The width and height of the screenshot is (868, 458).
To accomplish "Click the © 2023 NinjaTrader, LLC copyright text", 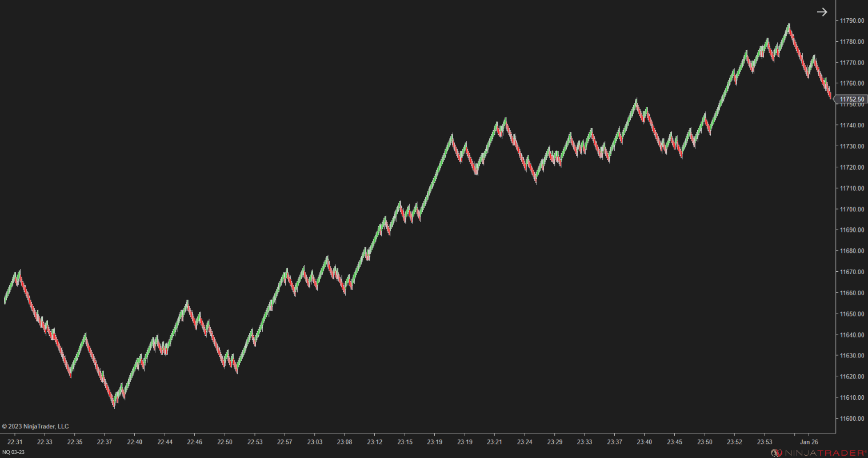I will click(35, 426).
